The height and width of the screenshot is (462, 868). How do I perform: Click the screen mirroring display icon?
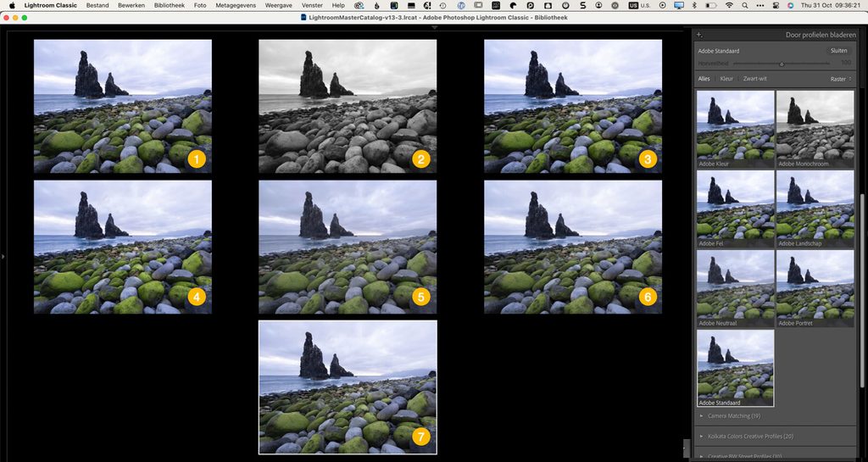point(679,5)
